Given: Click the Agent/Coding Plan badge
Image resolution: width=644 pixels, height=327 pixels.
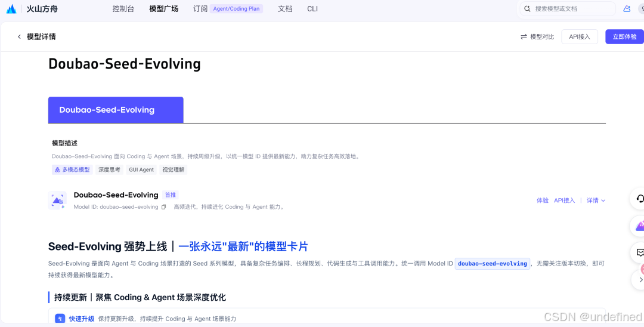Looking at the screenshot, I should click(236, 8).
